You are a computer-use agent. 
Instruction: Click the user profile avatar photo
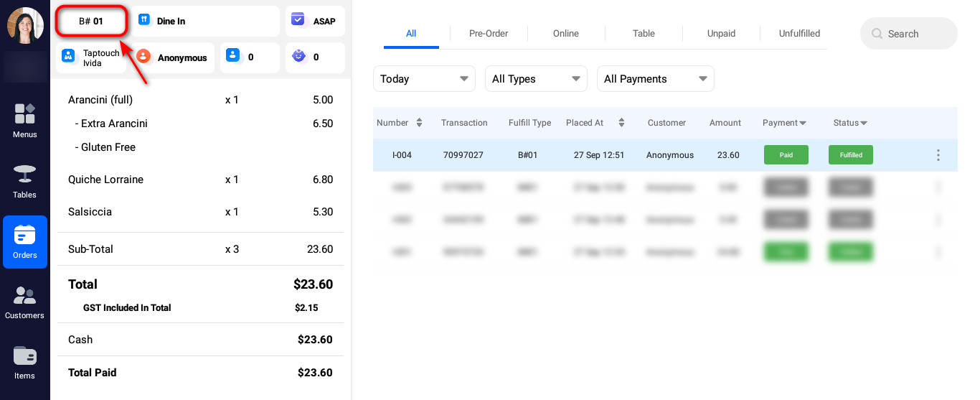click(25, 25)
